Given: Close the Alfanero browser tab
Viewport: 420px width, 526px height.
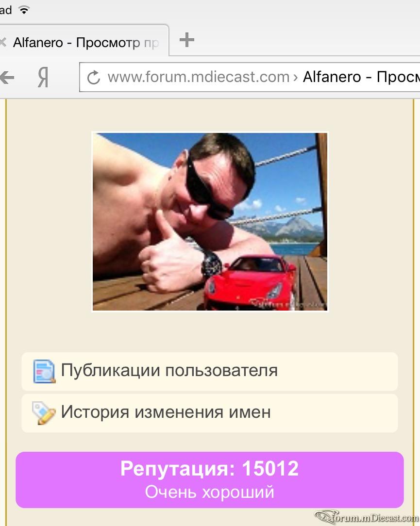Looking at the screenshot, I should (3, 42).
